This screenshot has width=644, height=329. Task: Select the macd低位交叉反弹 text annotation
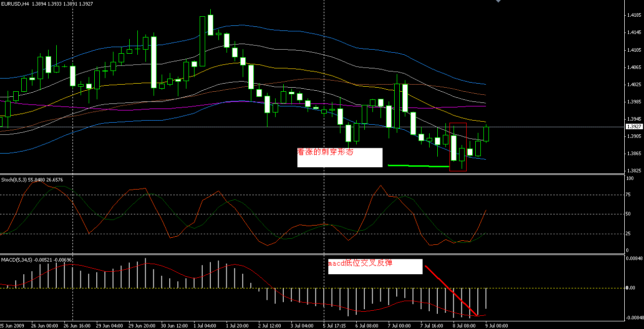360,264
